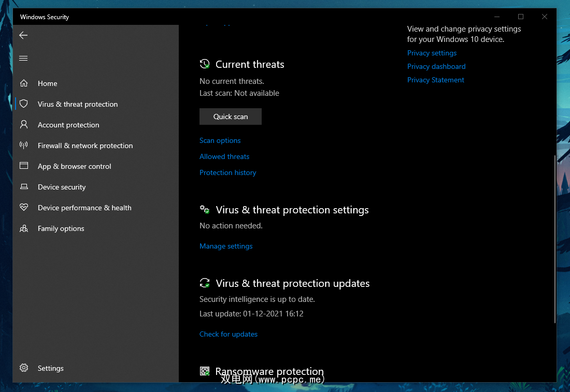Click the Ransomware protection icon
The width and height of the screenshot is (570, 392).
[x=205, y=371]
